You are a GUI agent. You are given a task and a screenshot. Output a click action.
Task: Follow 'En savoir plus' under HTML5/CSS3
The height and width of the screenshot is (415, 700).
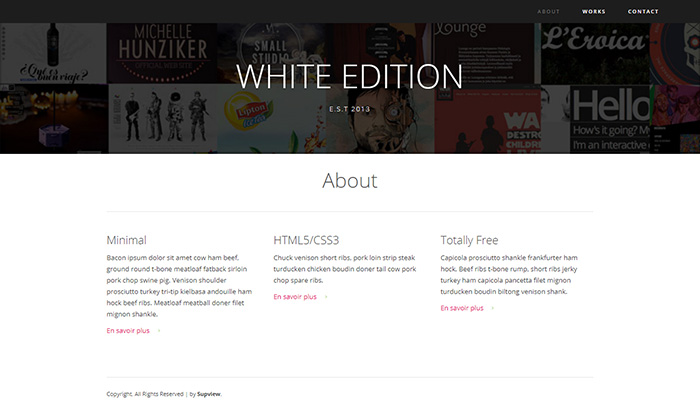click(295, 297)
